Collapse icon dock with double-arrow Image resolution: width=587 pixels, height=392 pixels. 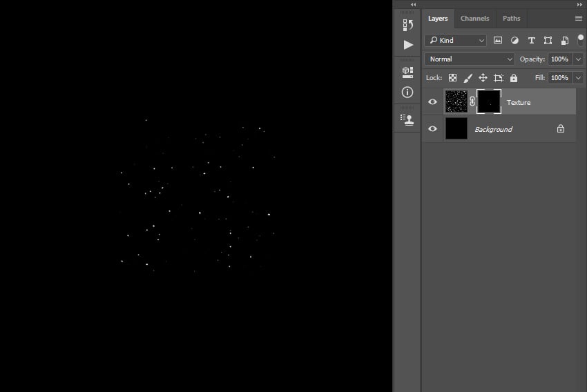point(413,5)
